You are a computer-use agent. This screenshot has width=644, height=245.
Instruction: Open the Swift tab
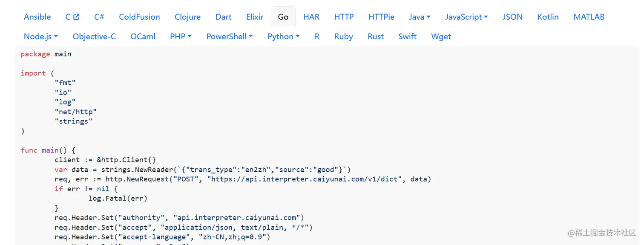(407, 37)
